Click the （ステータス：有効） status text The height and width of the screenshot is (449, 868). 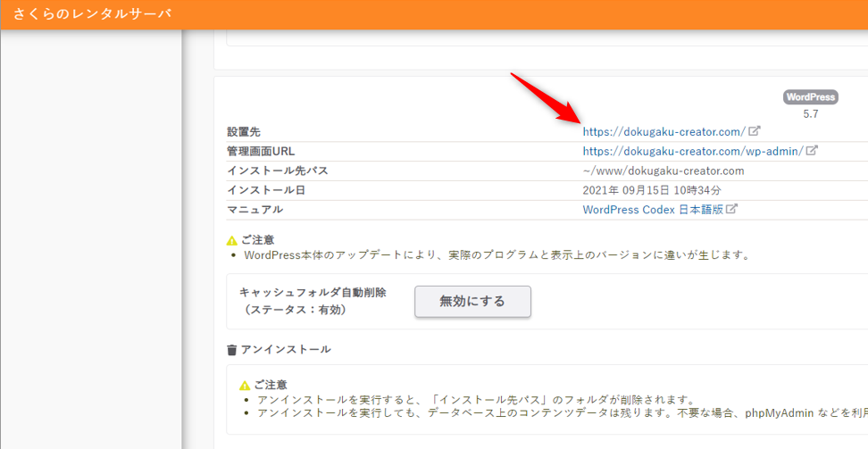click(296, 310)
